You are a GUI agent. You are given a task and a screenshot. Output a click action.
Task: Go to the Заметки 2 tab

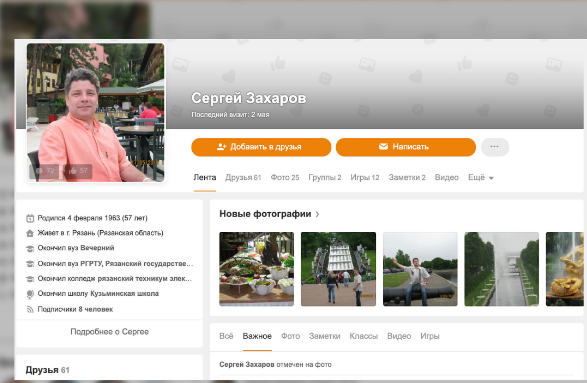coord(407,177)
